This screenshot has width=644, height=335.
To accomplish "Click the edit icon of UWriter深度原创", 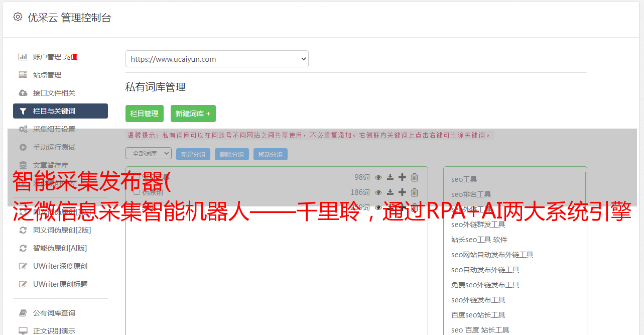I will pyautogui.click(x=23, y=266).
